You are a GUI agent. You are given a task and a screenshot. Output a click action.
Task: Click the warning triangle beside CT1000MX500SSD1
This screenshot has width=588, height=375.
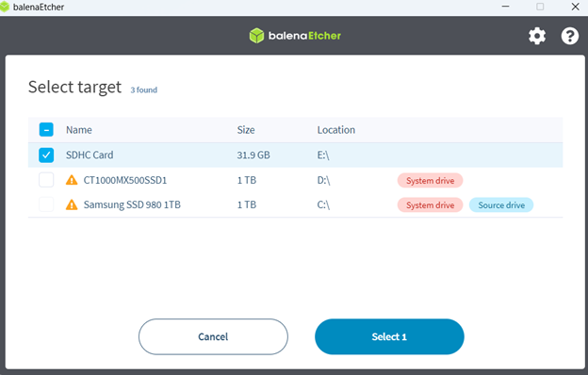pos(72,180)
